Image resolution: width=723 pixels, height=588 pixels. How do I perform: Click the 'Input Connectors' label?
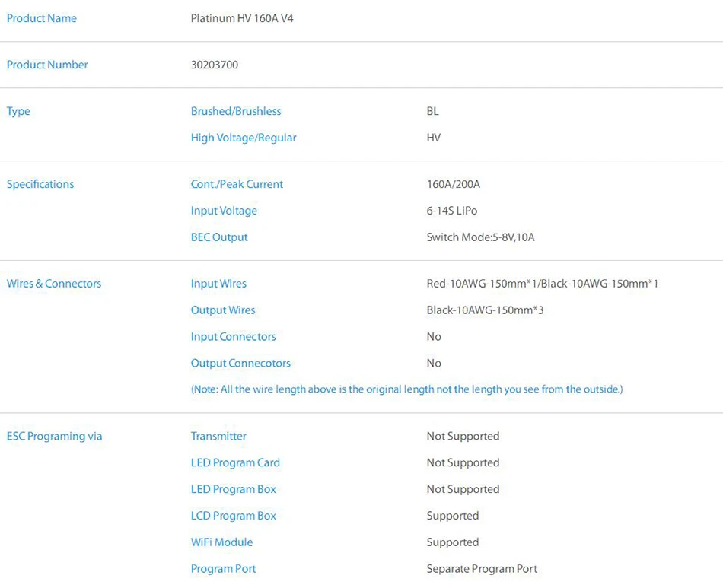pos(234,337)
